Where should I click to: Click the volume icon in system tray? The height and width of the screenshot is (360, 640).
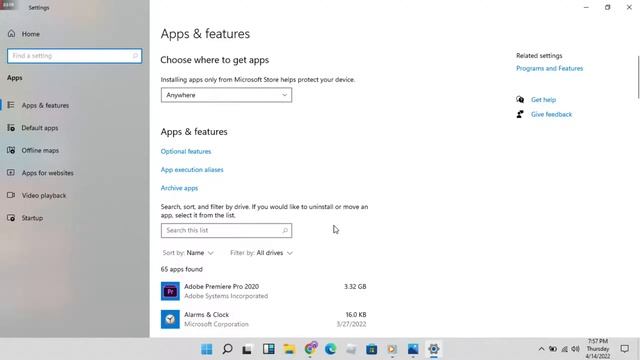pos(576,349)
